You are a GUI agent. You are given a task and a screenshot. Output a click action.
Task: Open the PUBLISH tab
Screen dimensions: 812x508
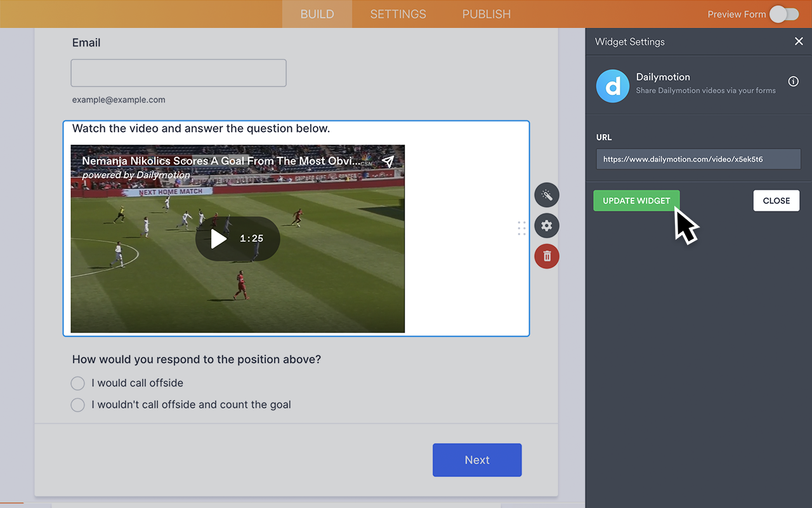tap(486, 14)
